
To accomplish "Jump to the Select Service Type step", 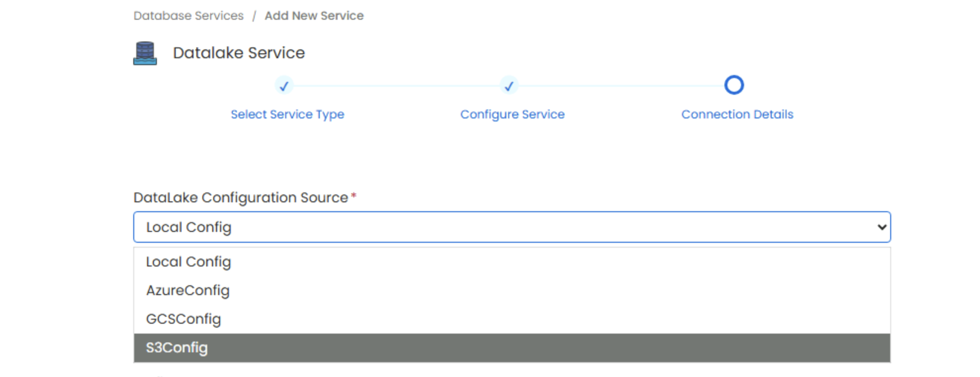I will 287,114.
